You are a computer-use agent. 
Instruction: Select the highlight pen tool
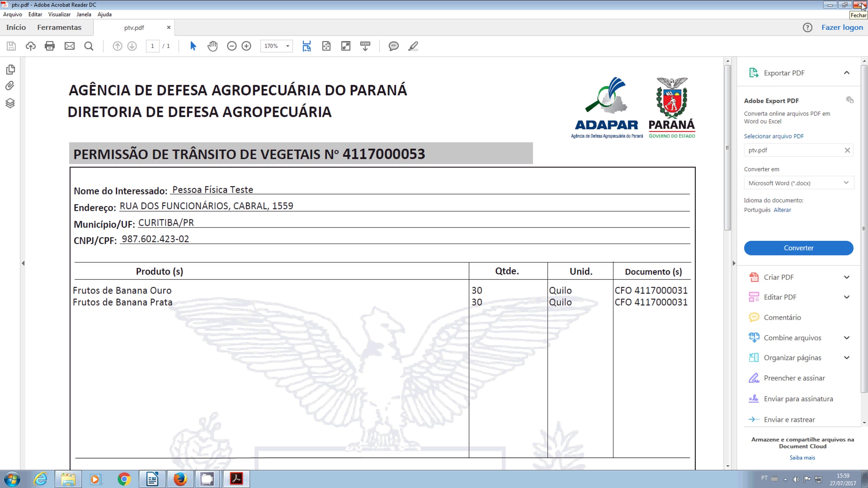point(413,46)
